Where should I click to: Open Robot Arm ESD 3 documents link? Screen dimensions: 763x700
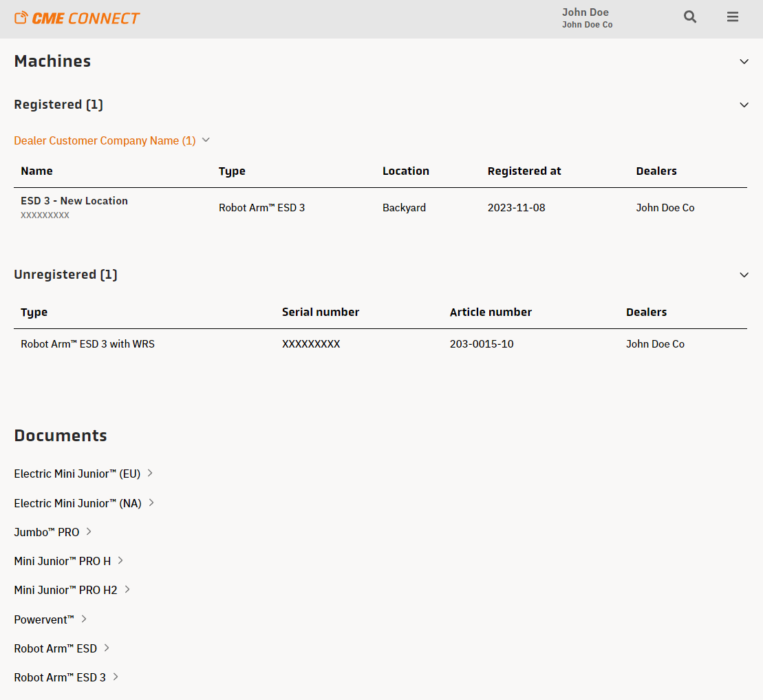tap(60, 677)
